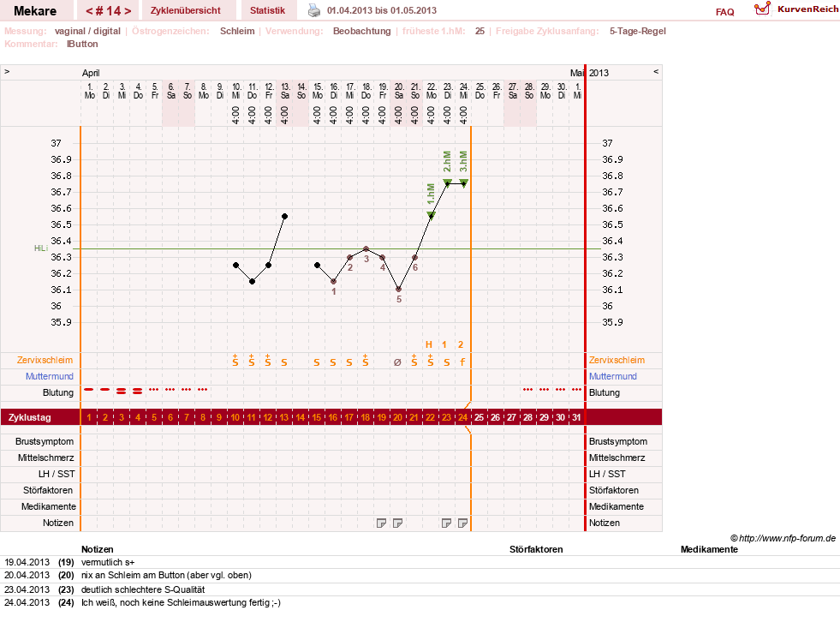Click note row dated 19.04.2013
The width and height of the screenshot is (840, 634).
pos(420,562)
